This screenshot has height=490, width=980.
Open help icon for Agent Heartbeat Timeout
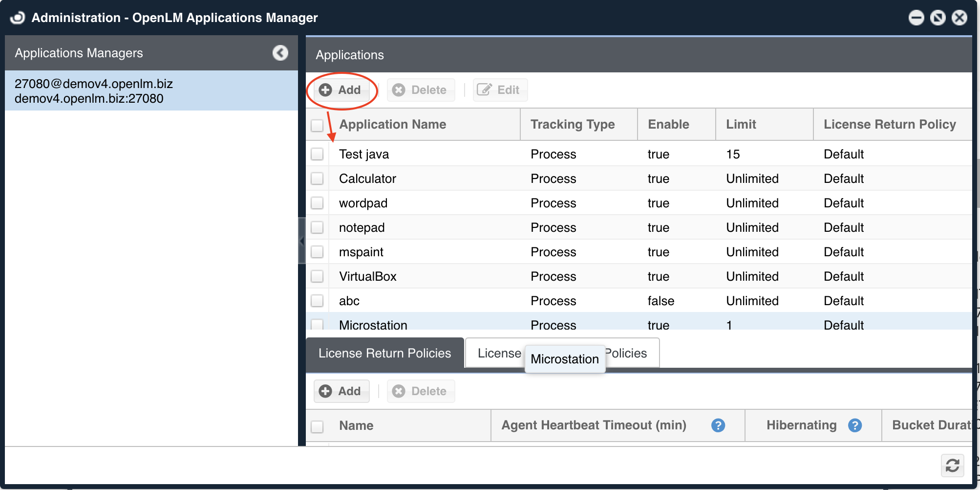tap(718, 425)
